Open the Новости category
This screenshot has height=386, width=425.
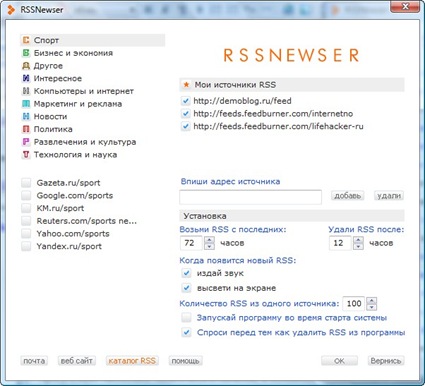(50, 116)
